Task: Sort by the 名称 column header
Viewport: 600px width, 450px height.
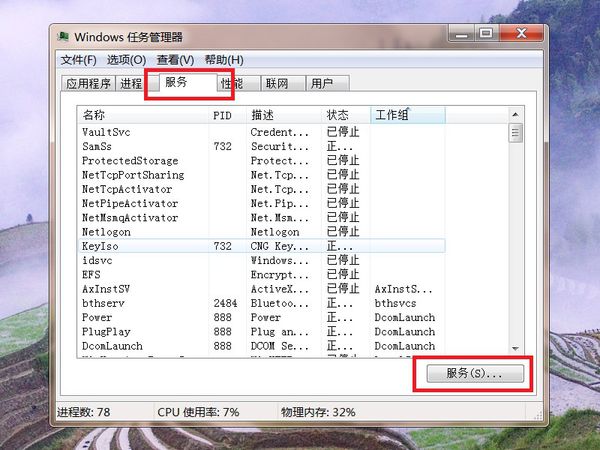Action: (143, 115)
